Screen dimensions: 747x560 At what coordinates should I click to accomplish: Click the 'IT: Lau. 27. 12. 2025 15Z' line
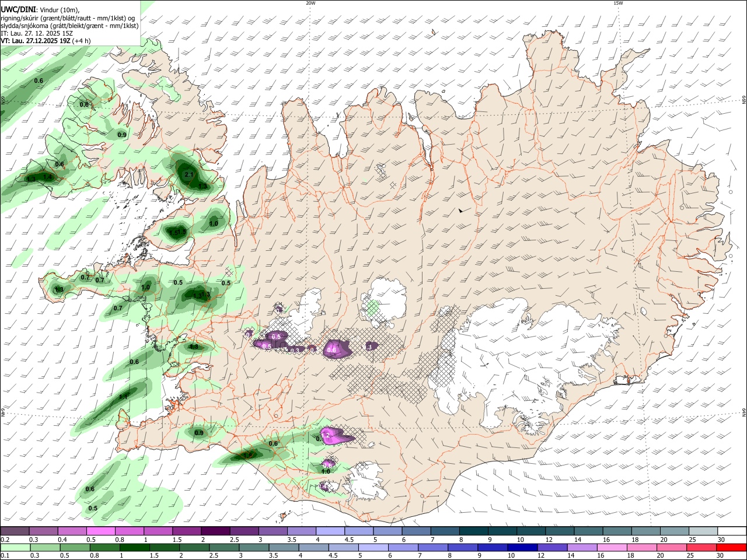click(x=37, y=33)
